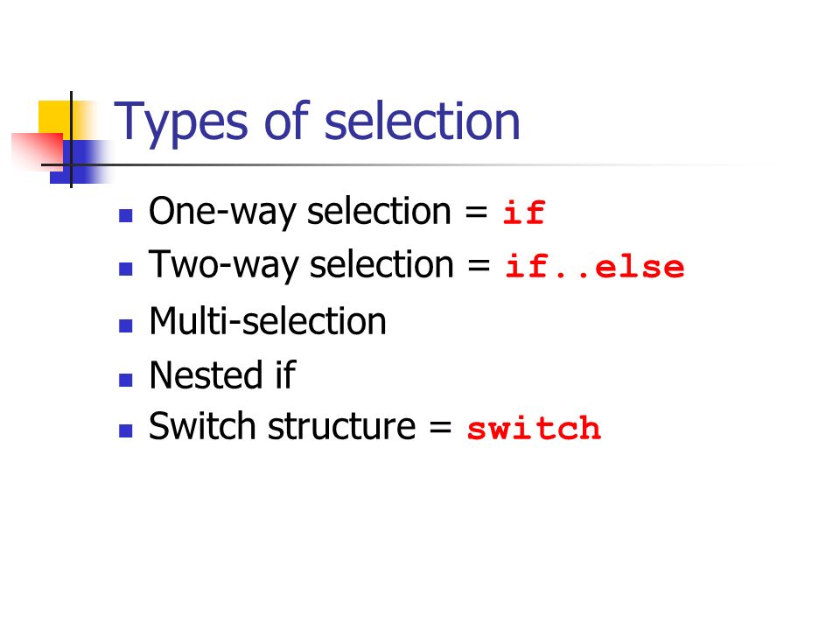Click the bullet icon before 'Two-way selection'
Screen dimensions: 840x630
(x=126, y=269)
